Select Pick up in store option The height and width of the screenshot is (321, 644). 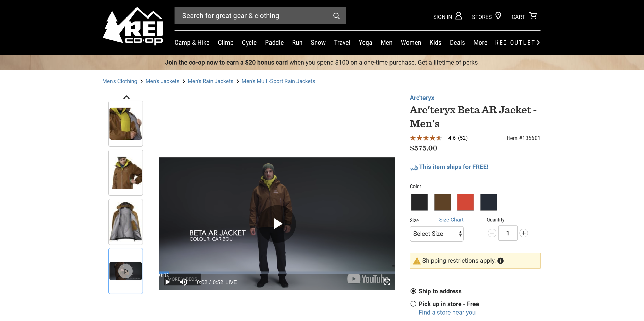(x=413, y=304)
